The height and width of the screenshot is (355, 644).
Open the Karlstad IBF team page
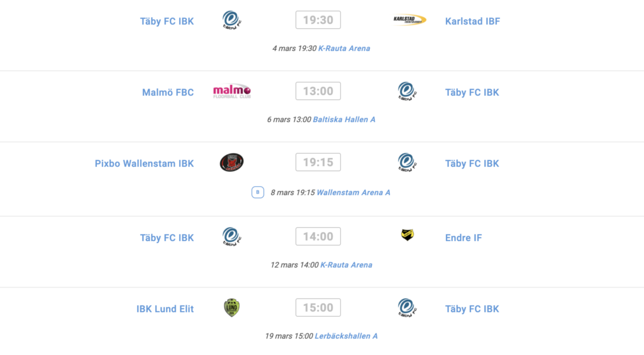coord(473,21)
